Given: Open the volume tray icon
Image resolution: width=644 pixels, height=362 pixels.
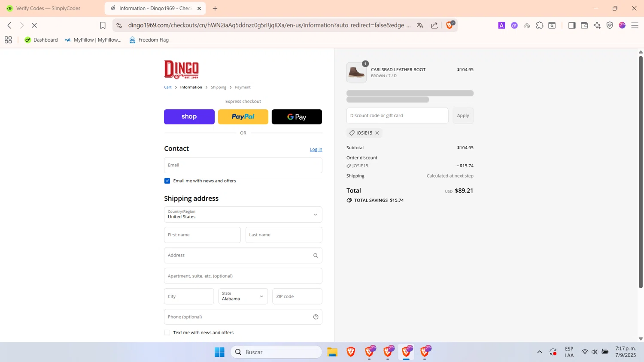Looking at the screenshot, I should pyautogui.click(x=595, y=352).
